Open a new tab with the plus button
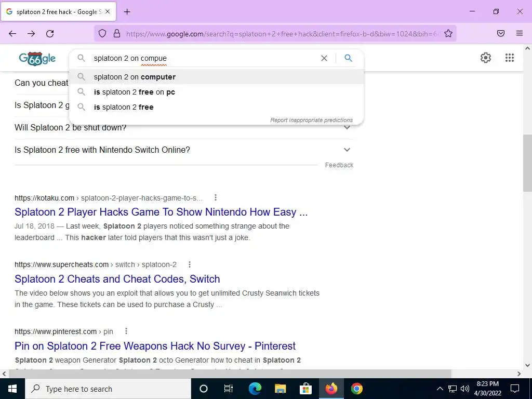 click(x=127, y=12)
